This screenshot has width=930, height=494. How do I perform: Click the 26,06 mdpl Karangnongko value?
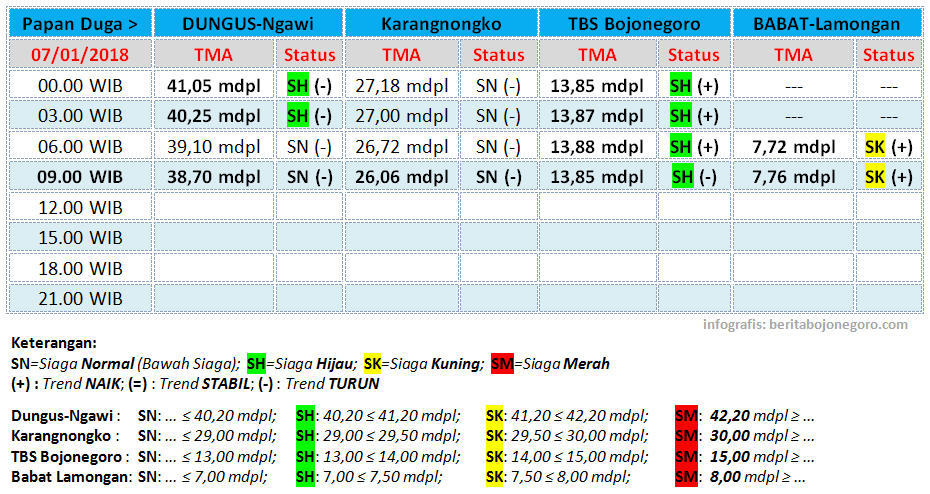[404, 177]
